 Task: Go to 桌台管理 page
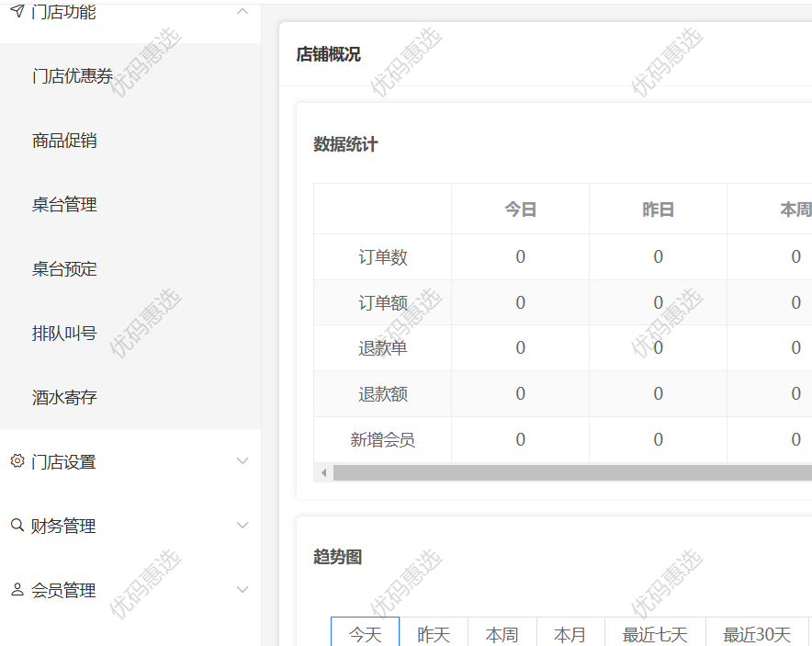[64, 205]
